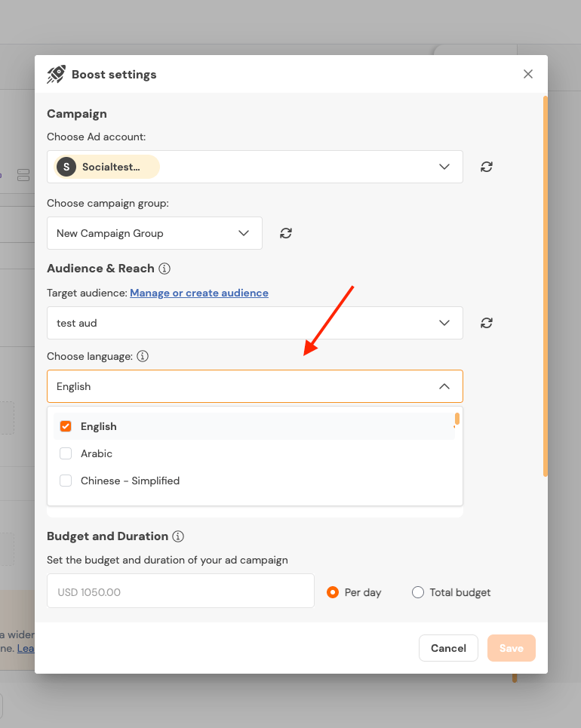Check the Chinese - Simplified checkbox
Screen dimensions: 581x728
click(66, 481)
